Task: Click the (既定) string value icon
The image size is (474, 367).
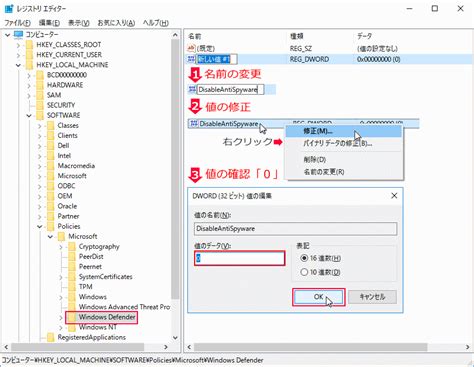Action: tap(191, 49)
